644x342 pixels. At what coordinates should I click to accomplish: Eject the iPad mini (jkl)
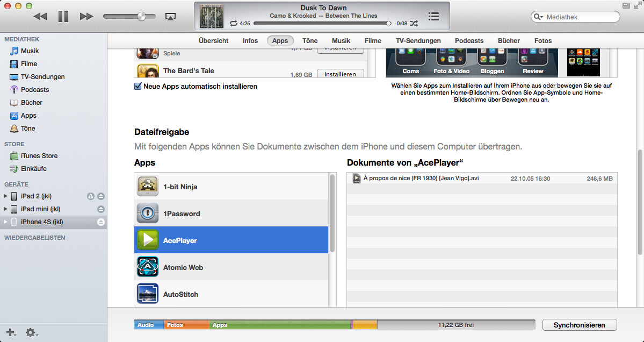click(x=101, y=209)
